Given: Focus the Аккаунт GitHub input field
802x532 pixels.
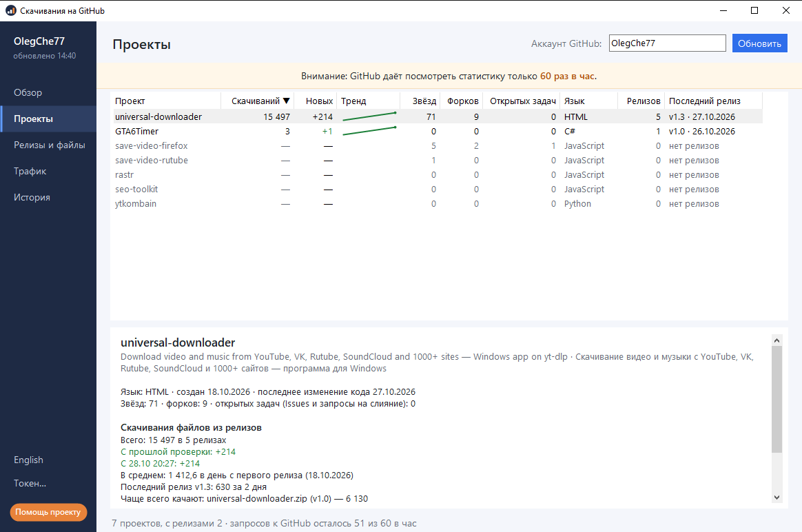Looking at the screenshot, I should 668,43.
